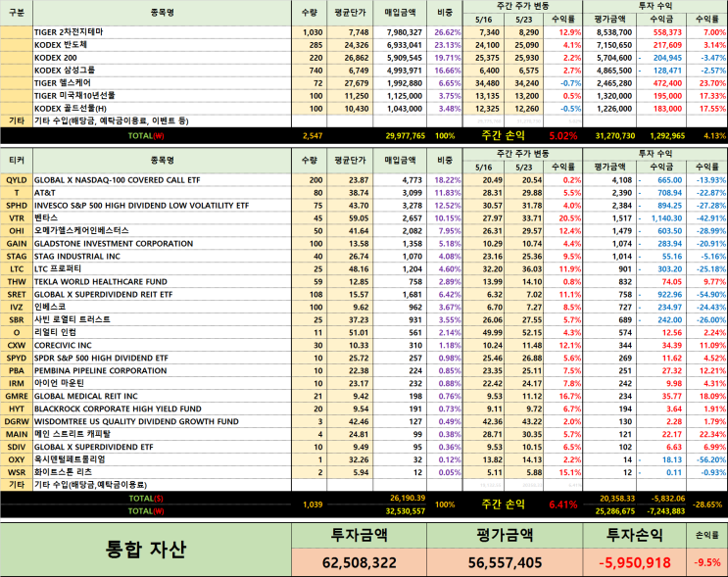The height and width of the screenshot is (577, 728).
Task: Click TIGER 미국채10년선물 cell
Action: click(162, 96)
